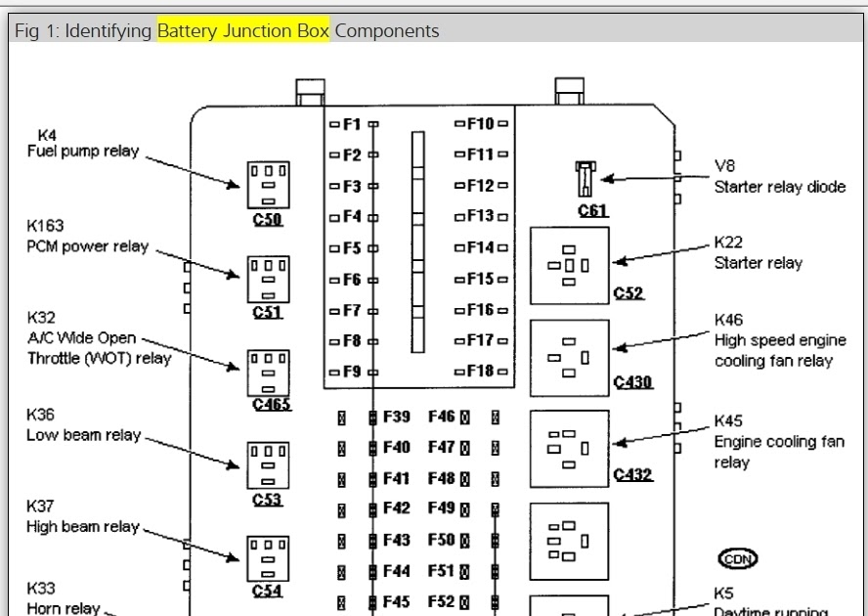Click the 'Horn relay' label
This screenshot has width=868, height=616.
click(64, 608)
